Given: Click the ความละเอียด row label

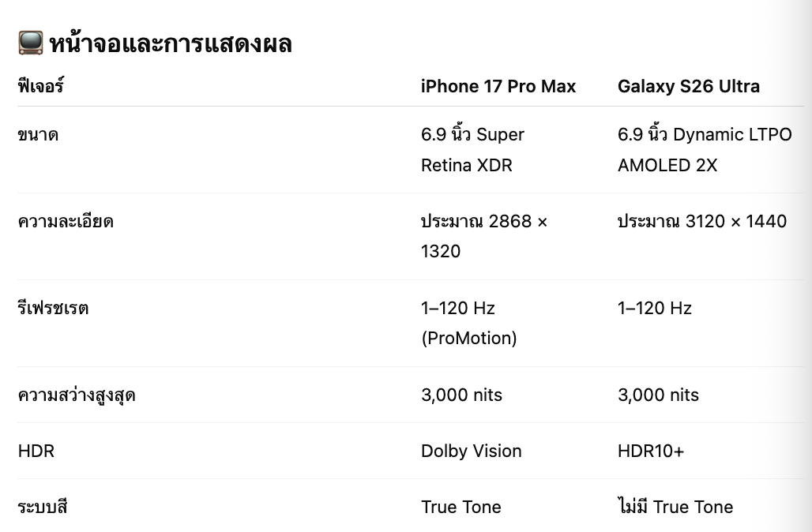Looking at the screenshot, I should coord(66,222).
